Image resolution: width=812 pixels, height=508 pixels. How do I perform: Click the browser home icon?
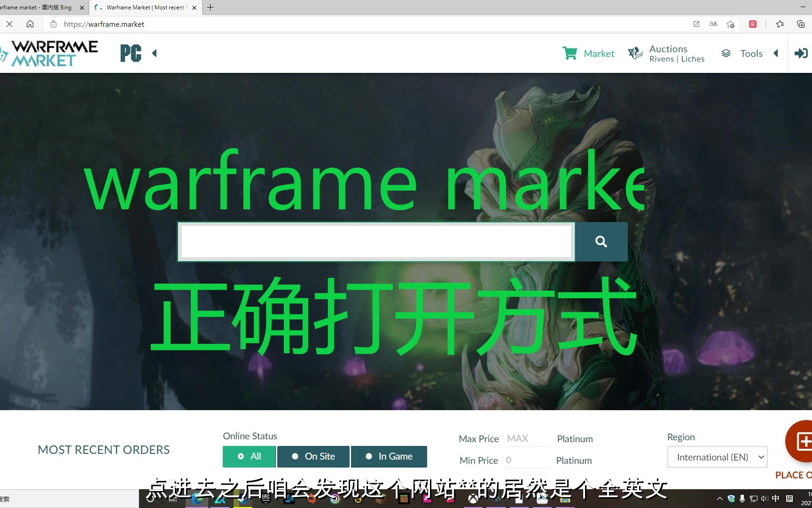click(30, 24)
